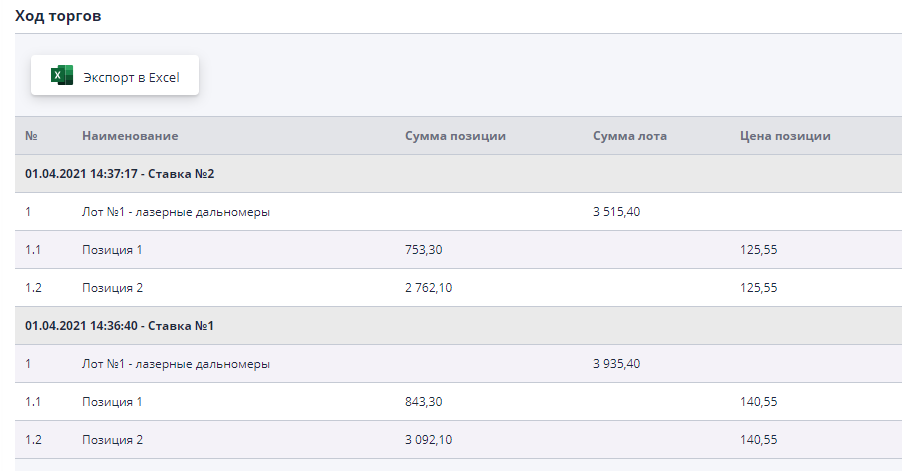Viewport: 911px width, 471px height.
Task: Click the "Сумма лота" column header
Action: click(629, 136)
